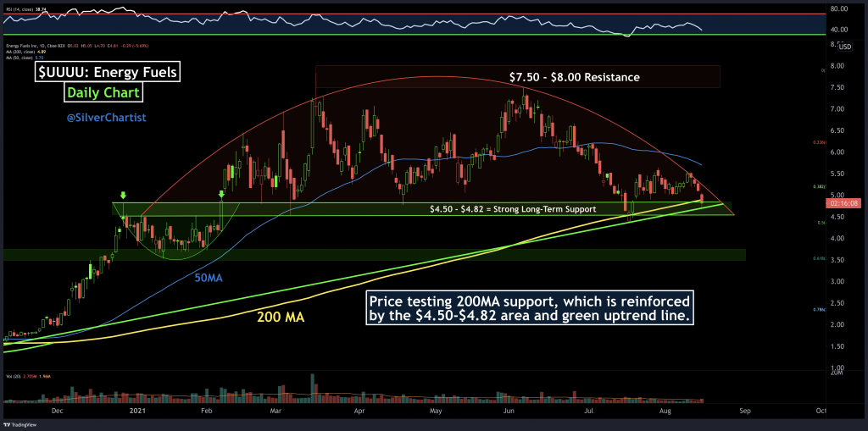868x431 pixels.
Task: Click the 200 MA yellow text label
Action: pos(281,318)
